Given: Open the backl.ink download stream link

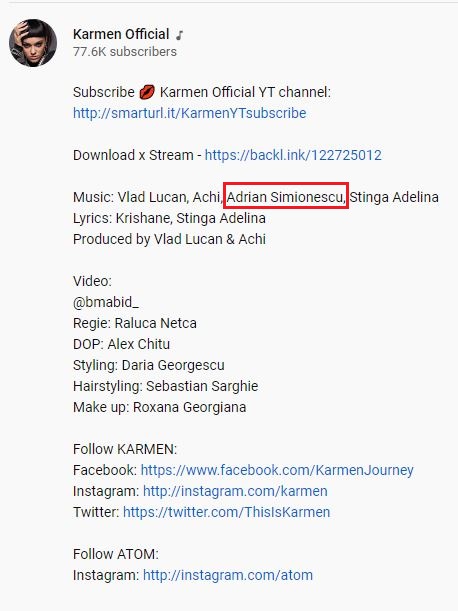Looking at the screenshot, I should point(293,155).
